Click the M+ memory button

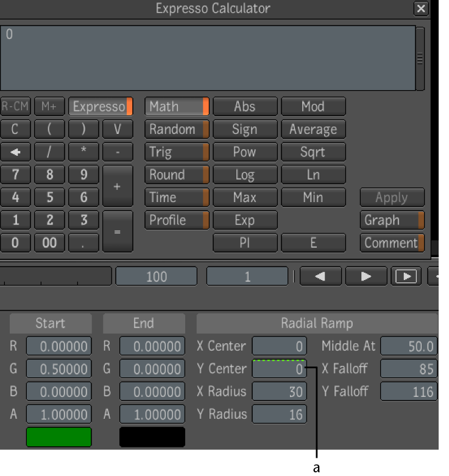click(x=49, y=107)
